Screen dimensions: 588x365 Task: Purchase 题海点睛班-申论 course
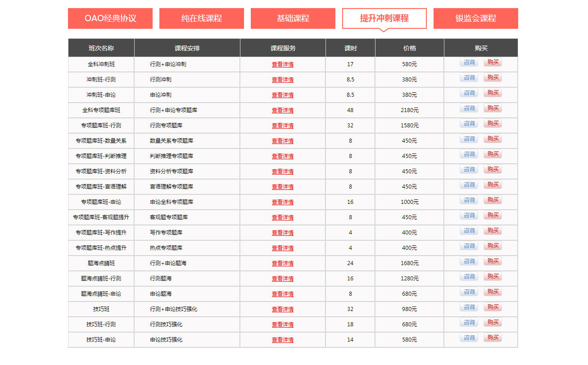pos(493,292)
